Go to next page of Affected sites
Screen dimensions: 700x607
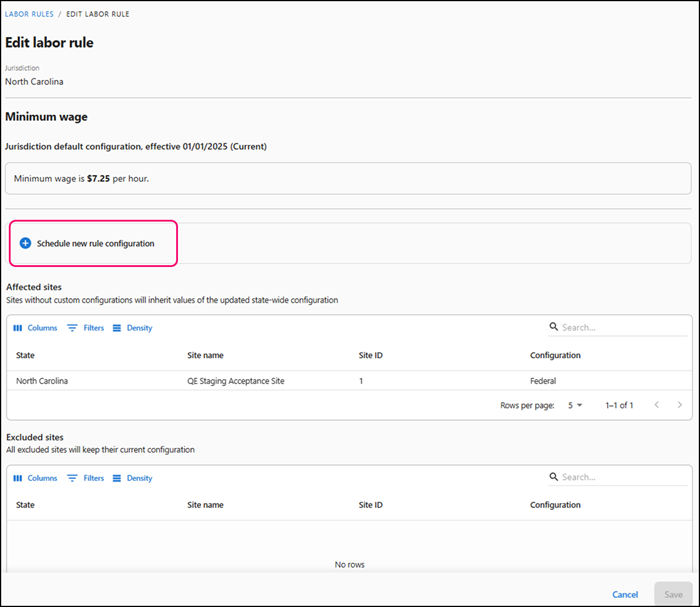pyautogui.click(x=680, y=405)
